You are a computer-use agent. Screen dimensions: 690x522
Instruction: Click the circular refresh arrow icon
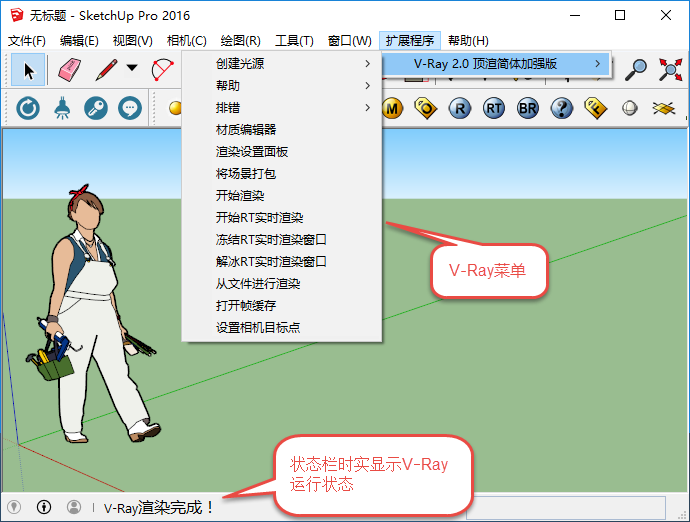(x=28, y=108)
